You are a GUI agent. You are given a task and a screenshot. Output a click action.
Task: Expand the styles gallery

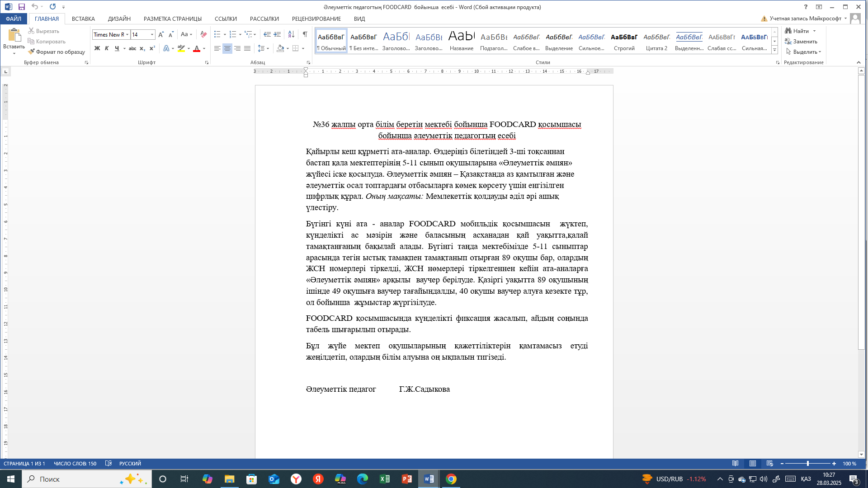pos(774,50)
